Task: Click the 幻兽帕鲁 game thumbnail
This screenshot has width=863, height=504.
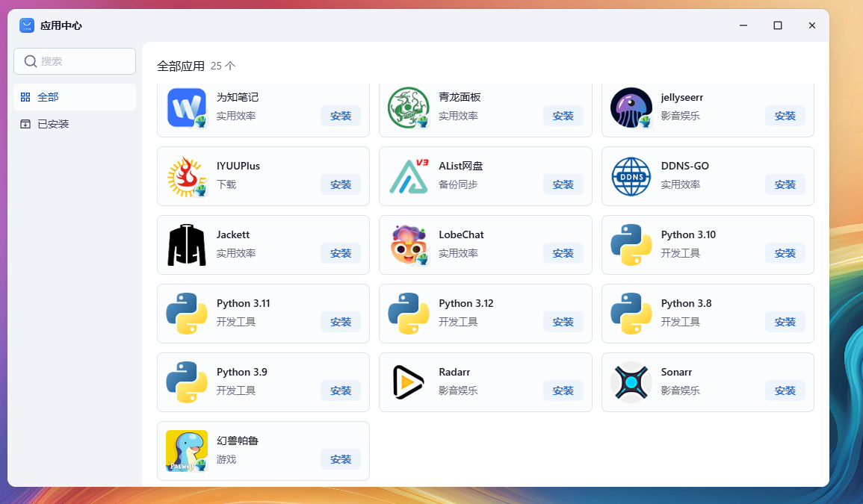Action: [187, 451]
